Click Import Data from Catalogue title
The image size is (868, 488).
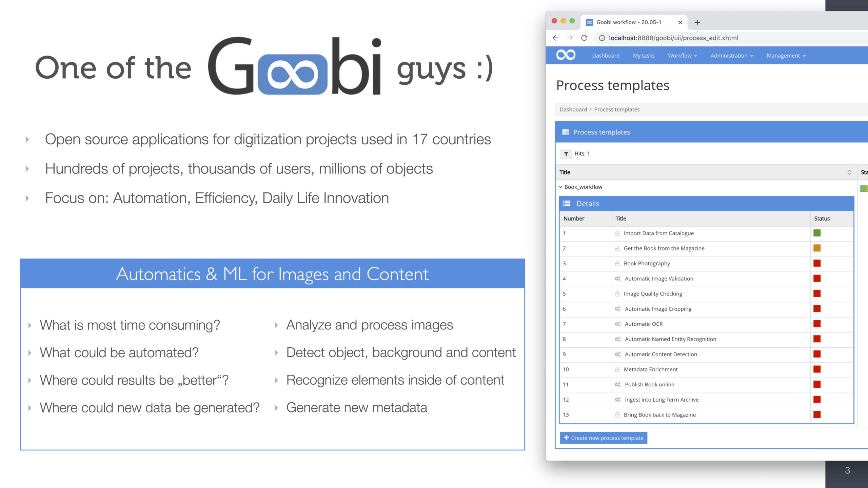[x=658, y=233]
